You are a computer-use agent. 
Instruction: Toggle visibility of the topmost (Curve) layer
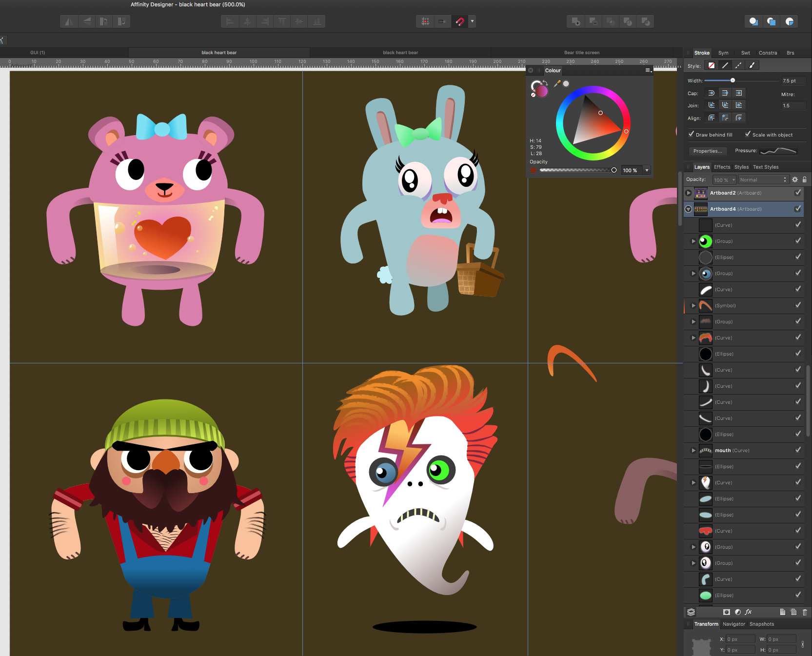click(x=798, y=225)
